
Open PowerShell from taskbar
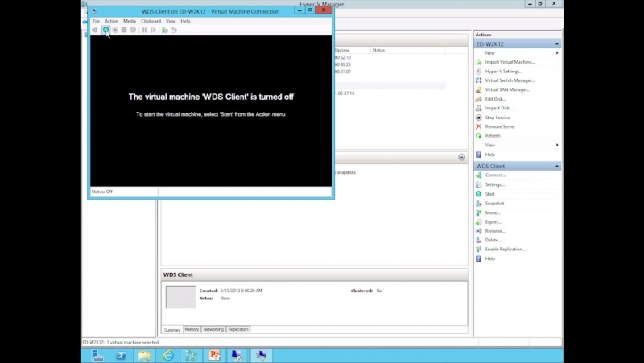(121, 355)
